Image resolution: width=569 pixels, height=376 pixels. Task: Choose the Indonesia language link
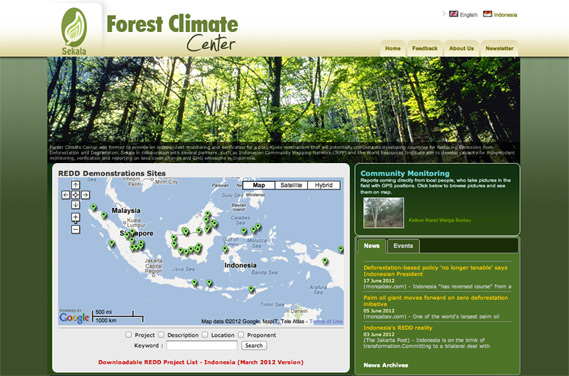click(505, 15)
